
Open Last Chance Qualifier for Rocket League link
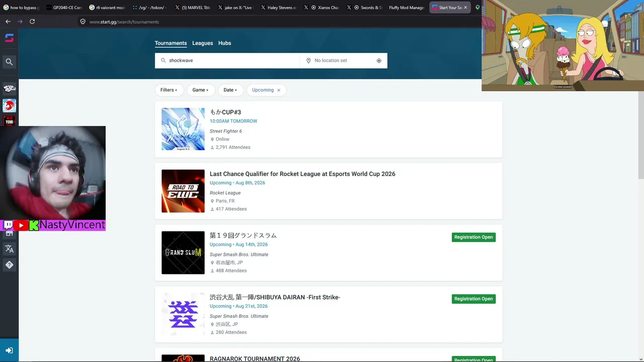(x=302, y=174)
